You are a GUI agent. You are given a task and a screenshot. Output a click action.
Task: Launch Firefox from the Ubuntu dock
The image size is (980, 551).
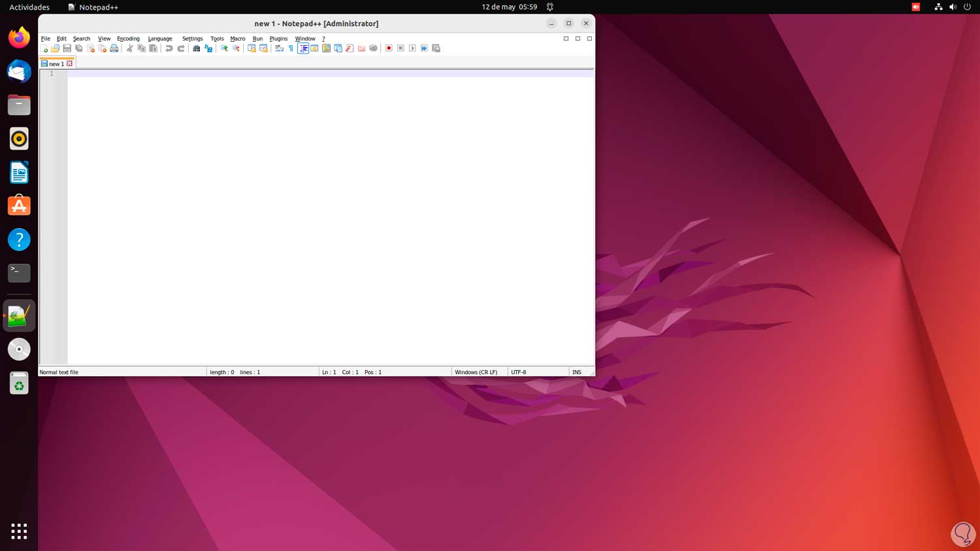(x=19, y=37)
